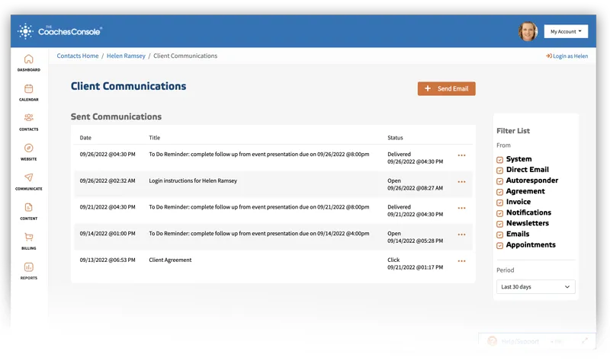Click the Login as Helen link
This screenshot has width=610, height=364.
[x=567, y=56]
